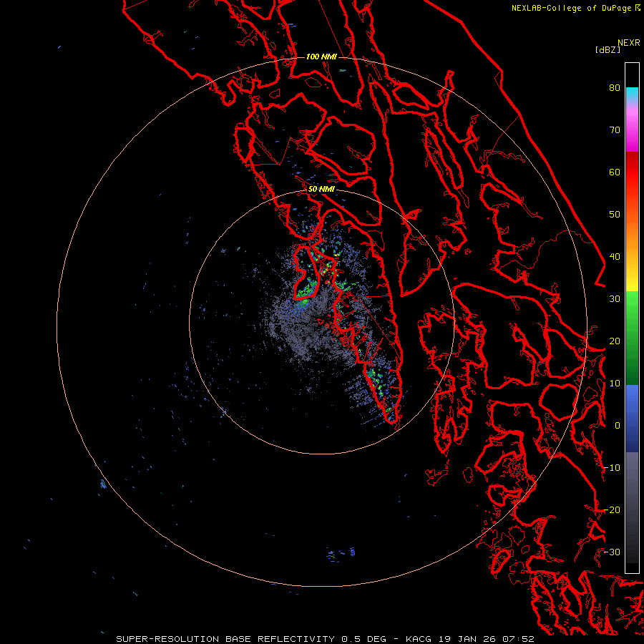Click the 0 value on the dBZ scale
644x644 pixels.
pos(617,426)
